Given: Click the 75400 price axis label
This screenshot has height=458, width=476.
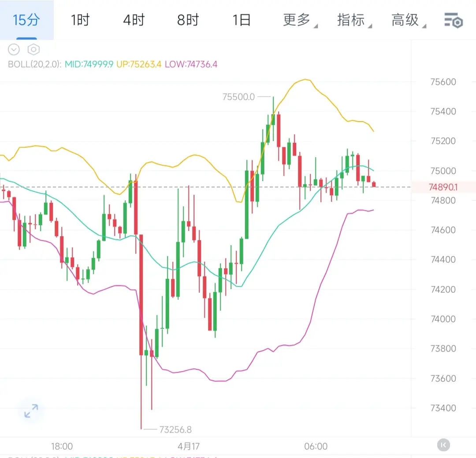Looking at the screenshot, I should [443, 112].
